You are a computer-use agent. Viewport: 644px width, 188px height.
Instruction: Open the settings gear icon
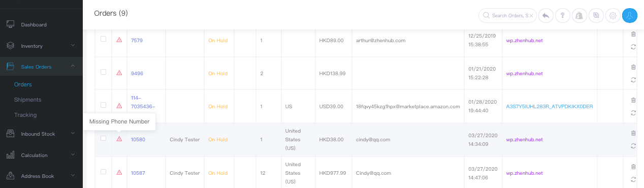point(613,16)
